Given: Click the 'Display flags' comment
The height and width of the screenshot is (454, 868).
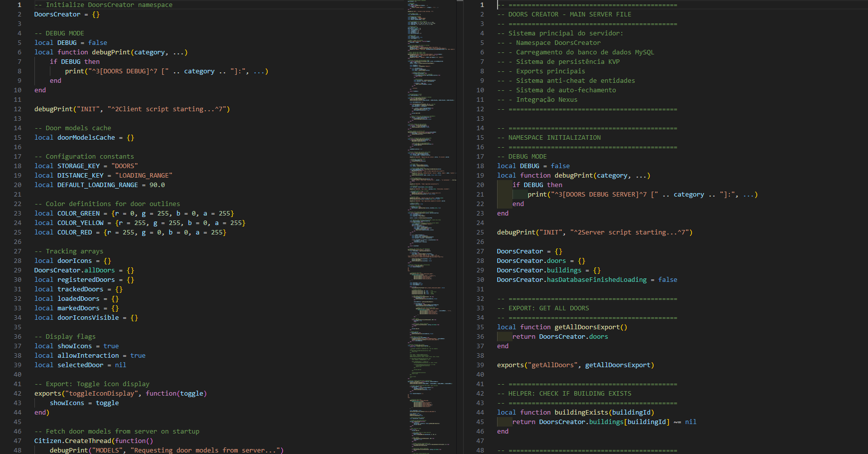Looking at the screenshot, I should [x=65, y=336].
